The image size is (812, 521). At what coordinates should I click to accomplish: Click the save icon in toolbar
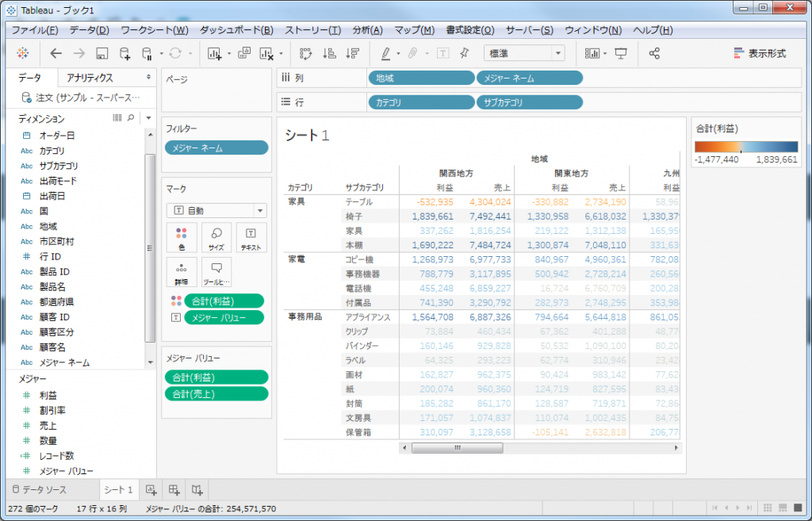pos(101,53)
